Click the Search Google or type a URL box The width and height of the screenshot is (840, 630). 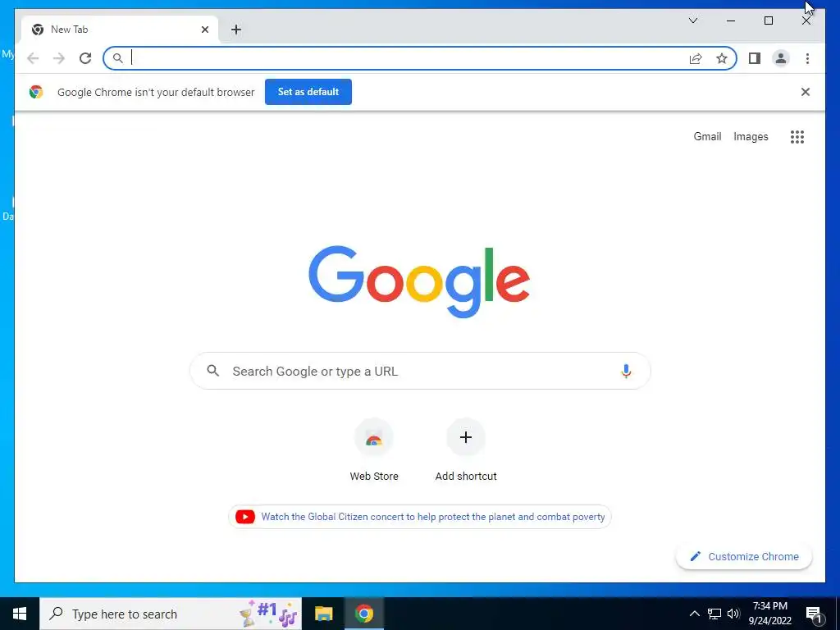(420, 371)
